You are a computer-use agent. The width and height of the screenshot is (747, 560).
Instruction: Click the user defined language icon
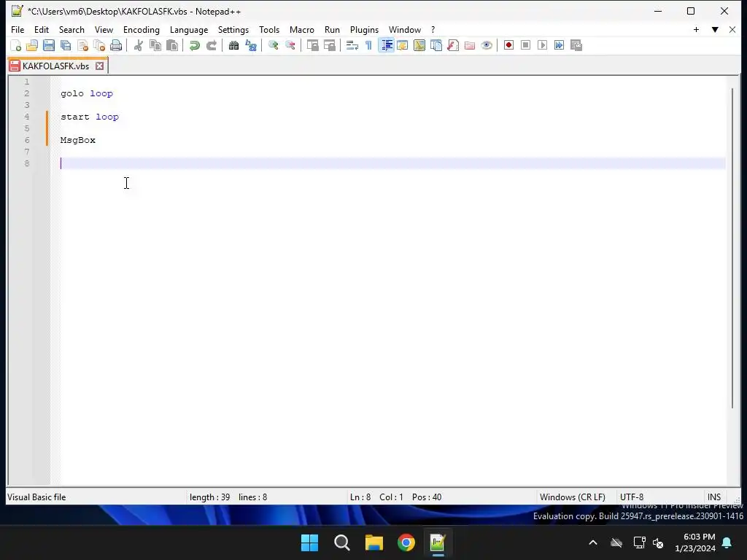click(x=403, y=45)
